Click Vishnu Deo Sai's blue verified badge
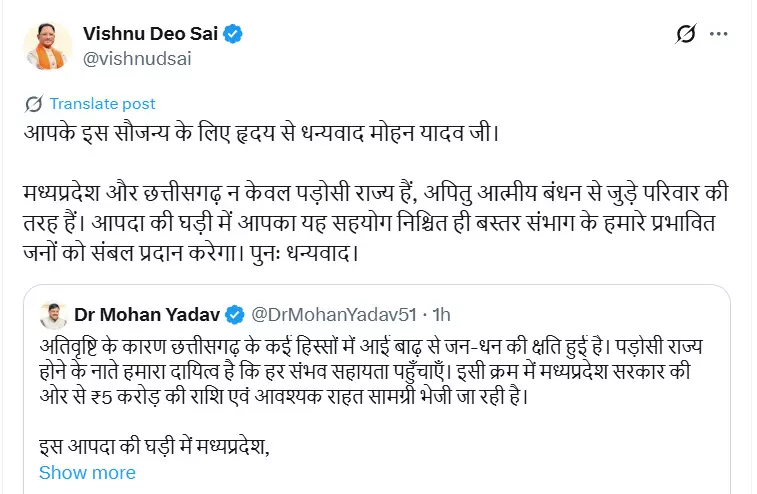The width and height of the screenshot is (757, 494). click(x=233, y=34)
